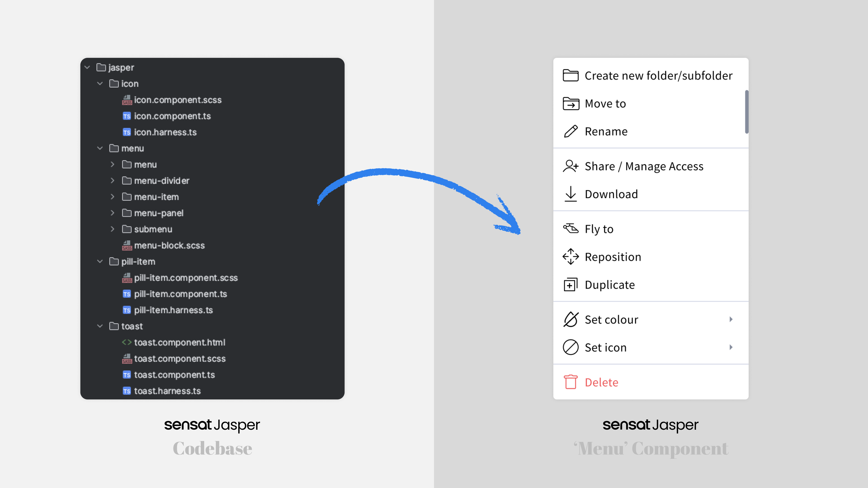Click the SASS icon of icon.component.scss

click(127, 100)
